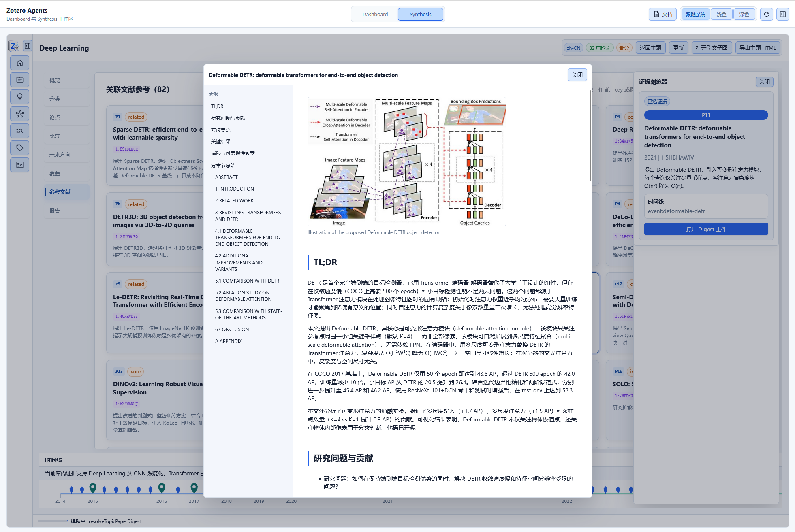The height and width of the screenshot is (532, 795).
Task: Jump to 分章节总结 in outline
Action: pyautogui.click(x=223, y=166)
